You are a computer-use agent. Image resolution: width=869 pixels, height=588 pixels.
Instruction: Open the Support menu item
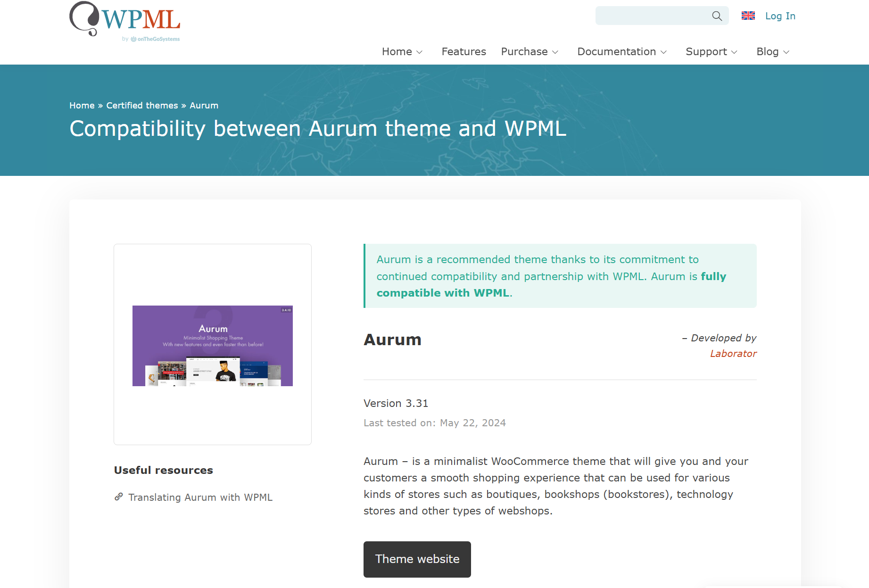coord(706,52)
